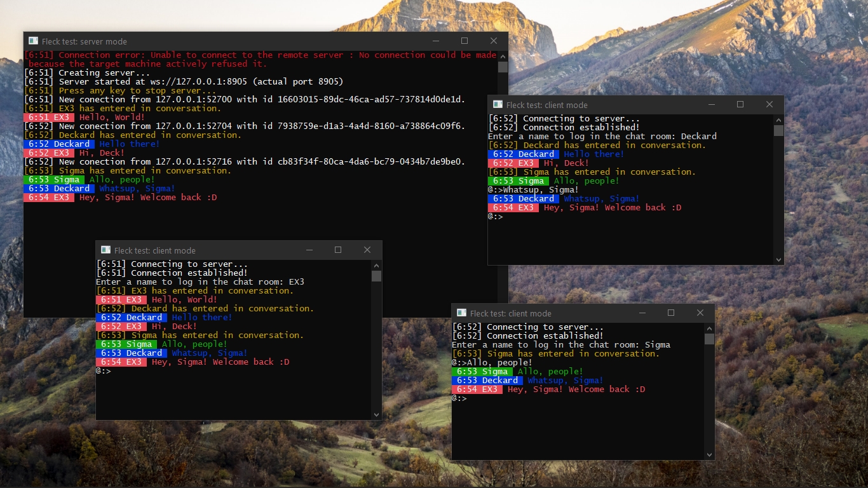Close the Fleck test server mode window
This screenshot has width=868, height=488.
click(494, 41)
